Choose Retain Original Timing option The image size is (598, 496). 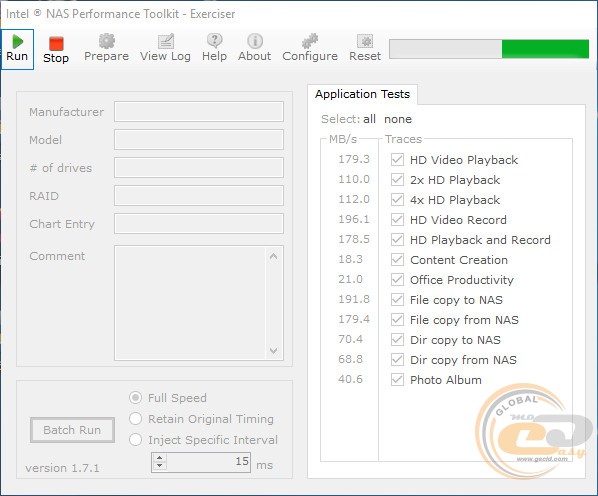tap(135, 419)
